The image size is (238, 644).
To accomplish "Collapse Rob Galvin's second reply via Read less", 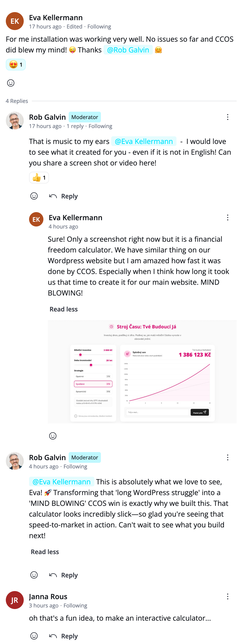I will coord(45,552).
